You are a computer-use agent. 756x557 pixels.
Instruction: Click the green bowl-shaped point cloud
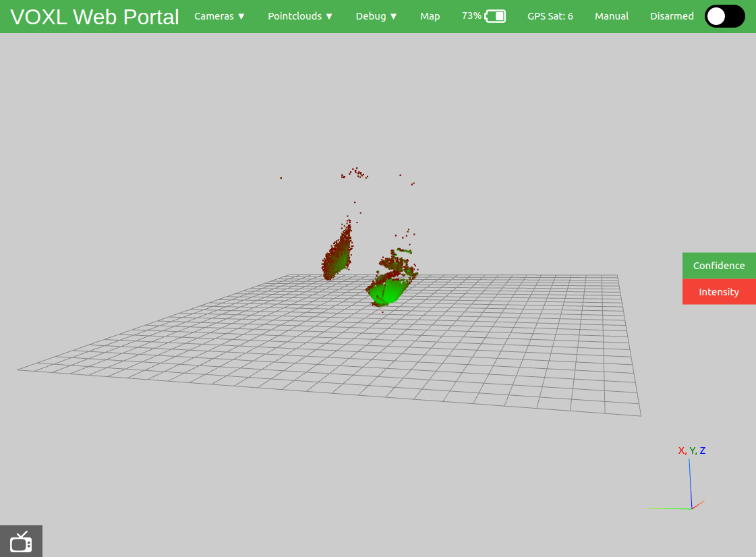pyautogui.click(x=387, y=289)
